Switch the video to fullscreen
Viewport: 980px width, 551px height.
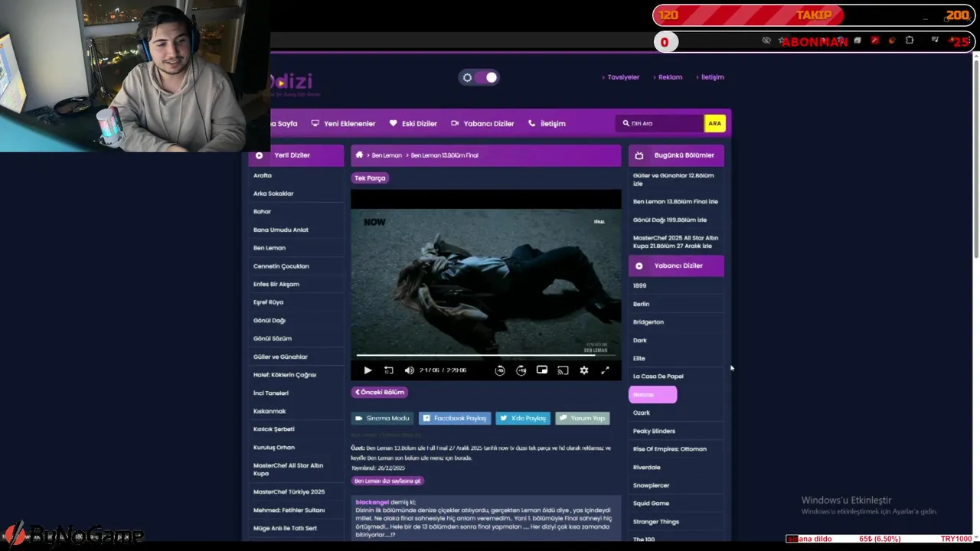coord(605,370)
